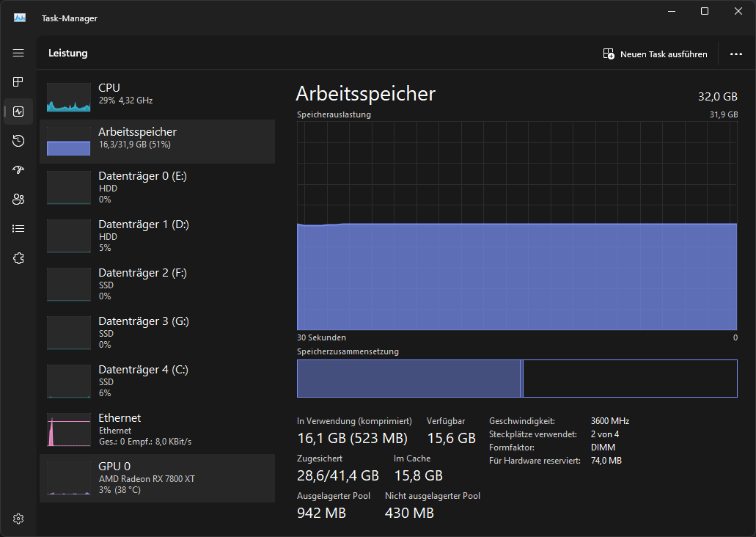
Task: Select the Arbeitsspeicher entry in the list
Action: (157, 142)
